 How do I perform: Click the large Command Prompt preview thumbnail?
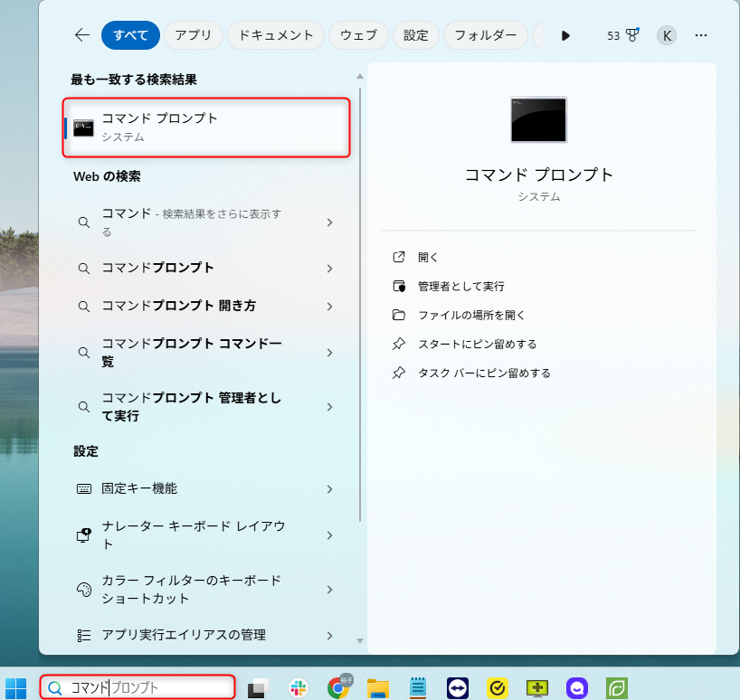coord(538,119)
